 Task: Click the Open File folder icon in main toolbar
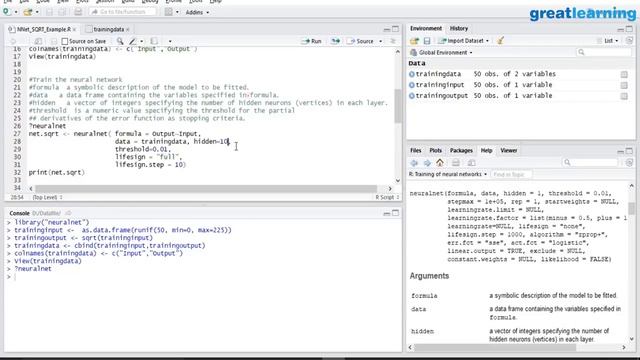coord(27,12)
